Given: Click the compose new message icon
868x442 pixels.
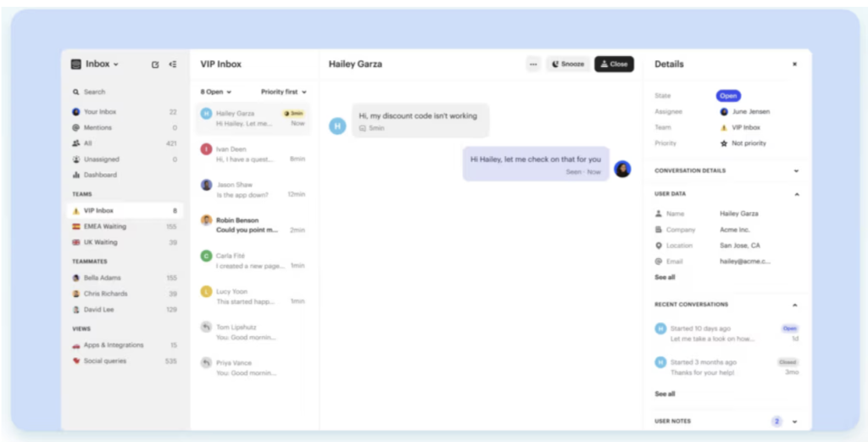Looking at the screenshot, I should (155, 64).
